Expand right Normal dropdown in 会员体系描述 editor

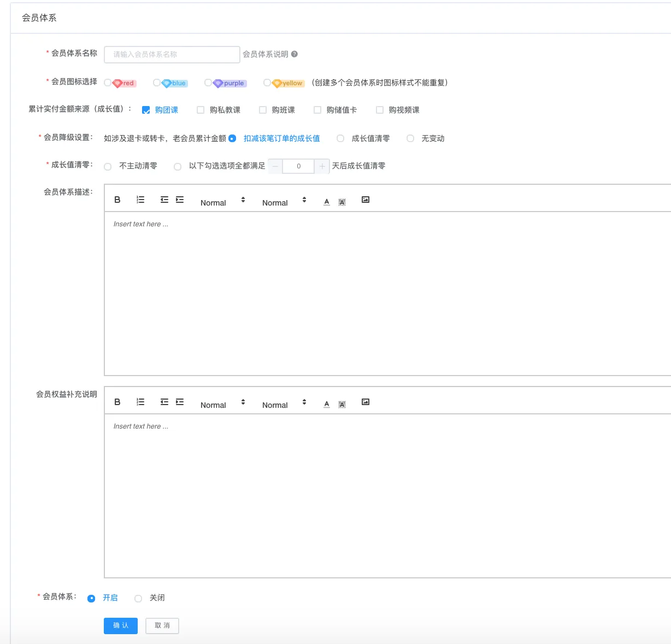(x=284, y=202)
